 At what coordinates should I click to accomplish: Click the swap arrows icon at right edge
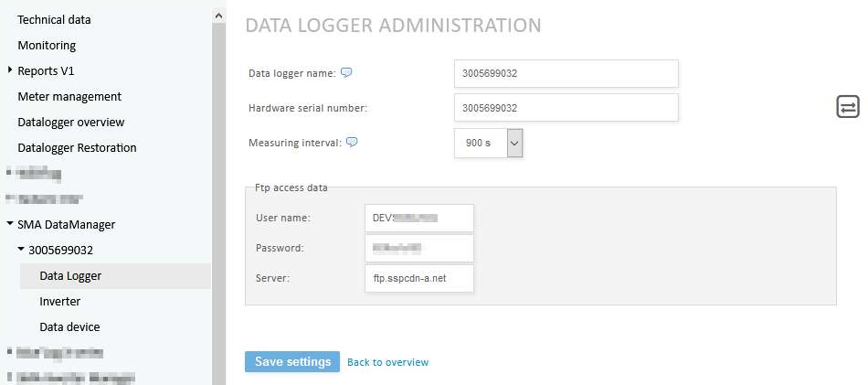point(848,107)
